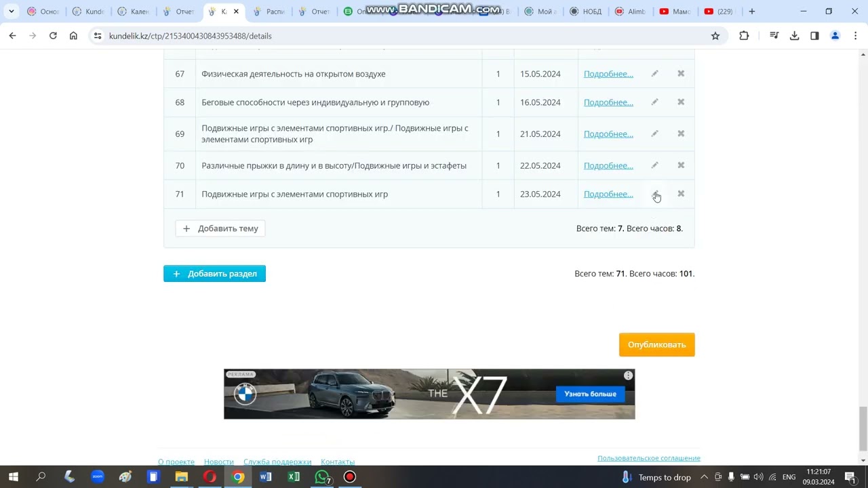The height and width of the screenshot is (488, 868).
Task: Open Подробнее link for 23.05.2024 topic
Action: click(x=608, y=194)
